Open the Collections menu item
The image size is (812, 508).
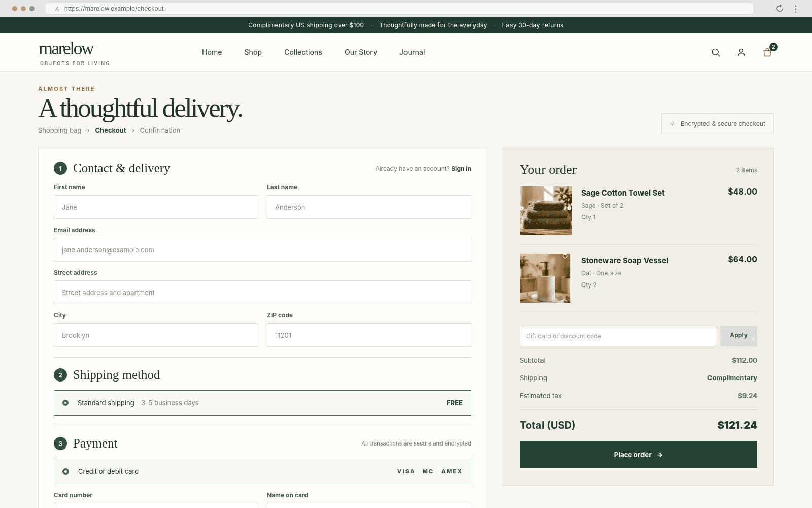point(303,52)
